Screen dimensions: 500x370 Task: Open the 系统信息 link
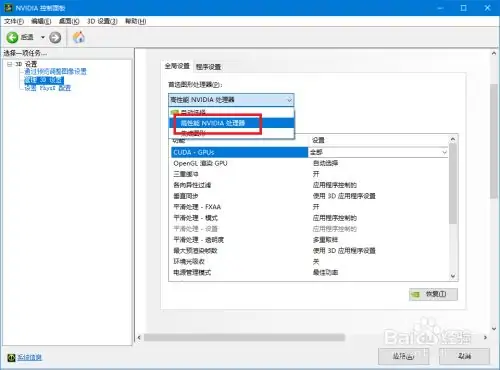point(30,357)
